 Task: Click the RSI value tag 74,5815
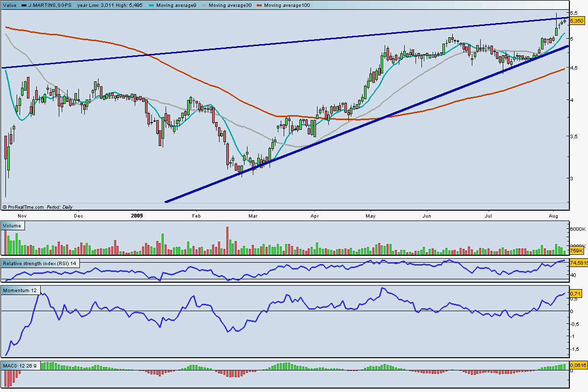(579, 263)
